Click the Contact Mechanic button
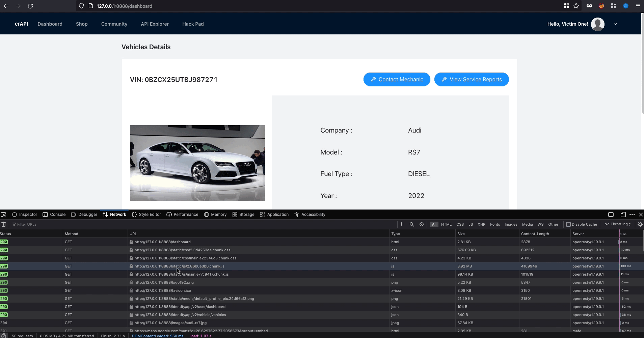This screenshot has height=338, width=644. [x=397, y=79]
